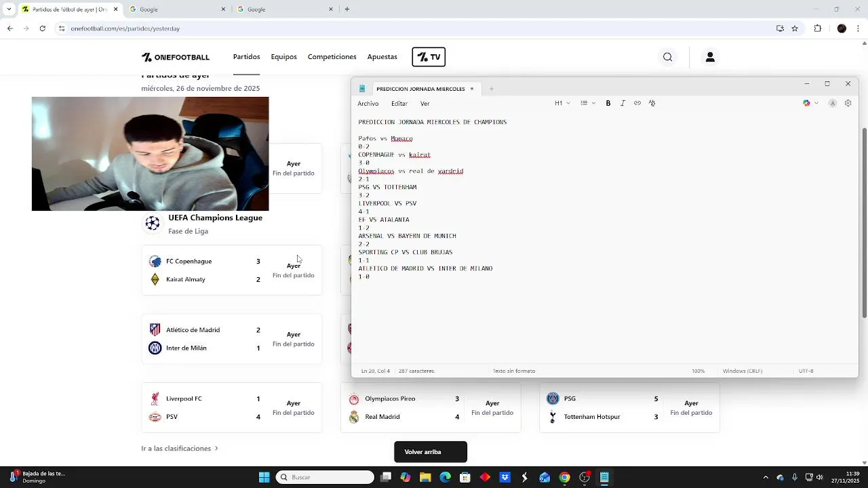Viewport: 868px width, 488px height.
Task: Expand the list style dropdown in Notepad
Action: click(588, 103)
